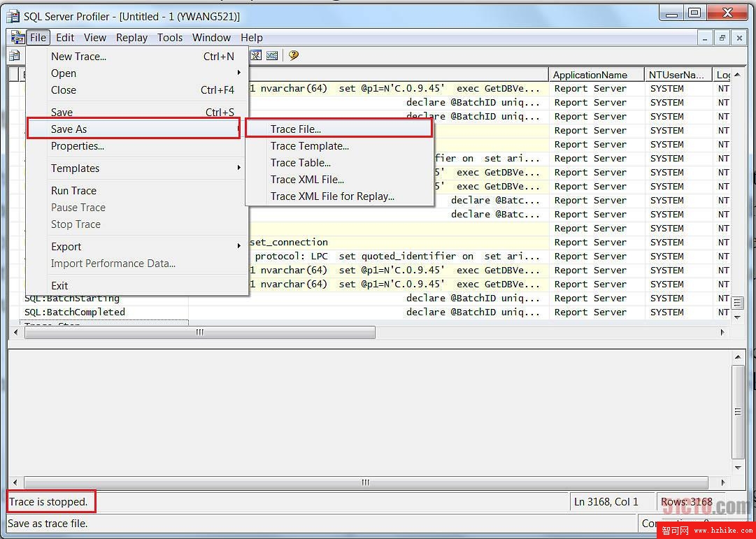Choose Trace XML File for Replay...

(x=339, y=196)
